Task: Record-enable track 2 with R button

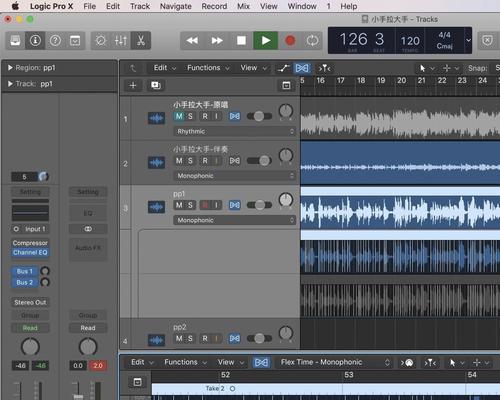Action: [x=205, y=161]
